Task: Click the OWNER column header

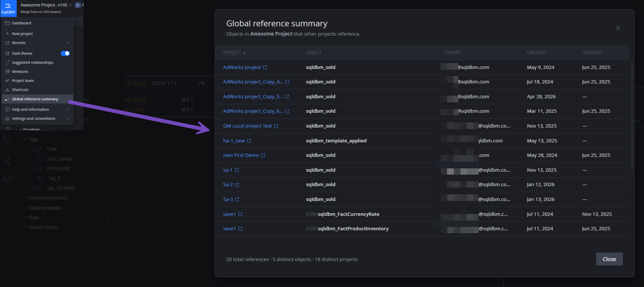Action: point(452,53)
